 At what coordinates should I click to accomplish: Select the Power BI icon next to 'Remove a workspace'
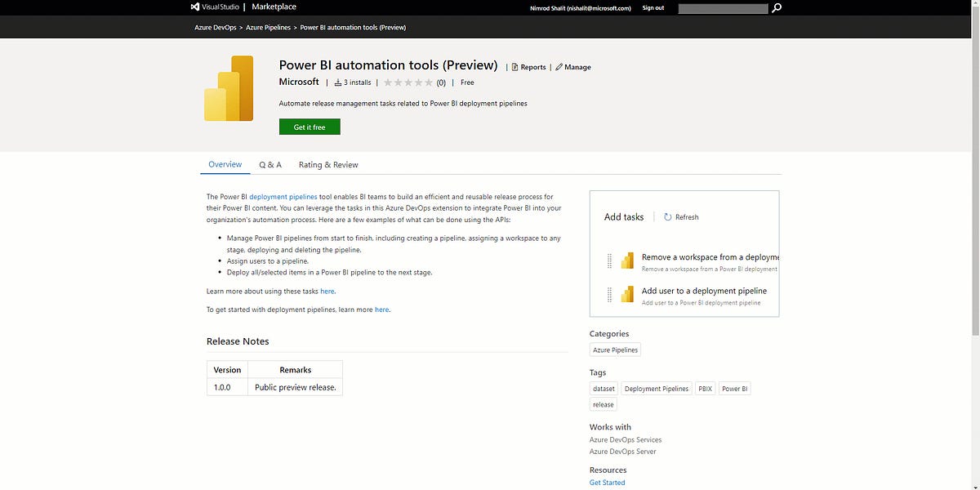point(627,260)
